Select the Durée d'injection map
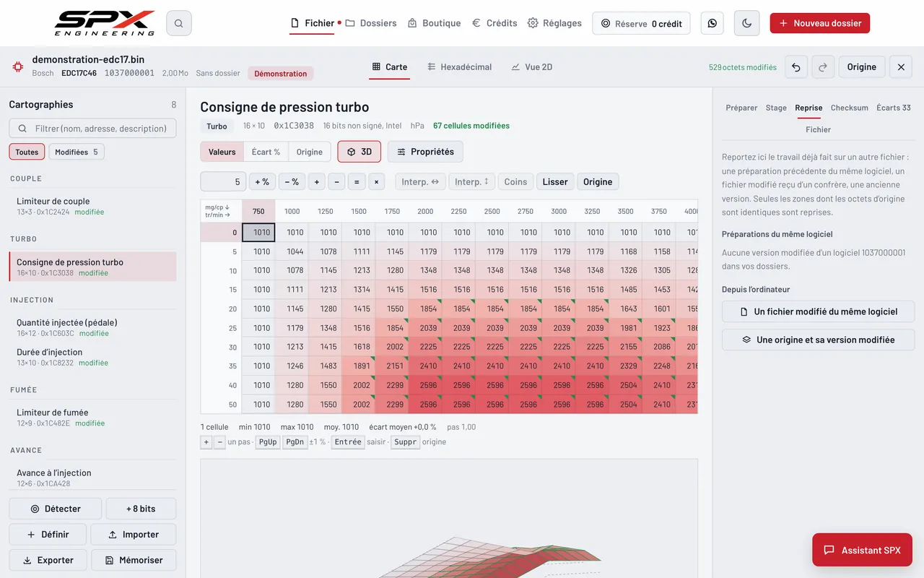The height and width of the screenshot is (578, 924). 92,357
